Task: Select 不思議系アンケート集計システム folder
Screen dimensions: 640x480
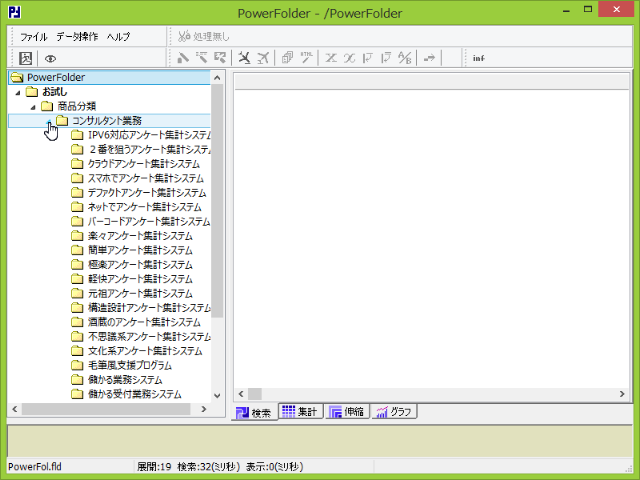Action: point(149,336)
